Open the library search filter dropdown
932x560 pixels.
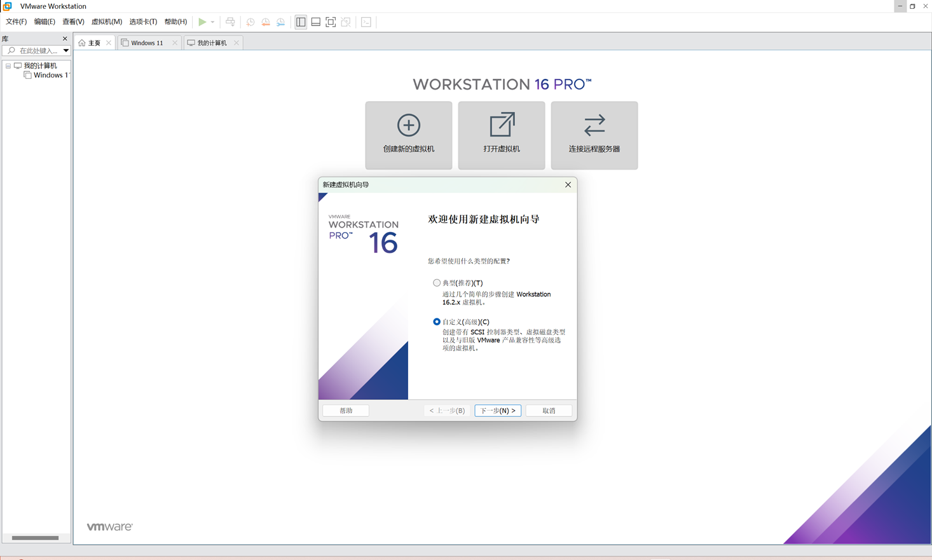pyautogui.click(x=65, y=51)
